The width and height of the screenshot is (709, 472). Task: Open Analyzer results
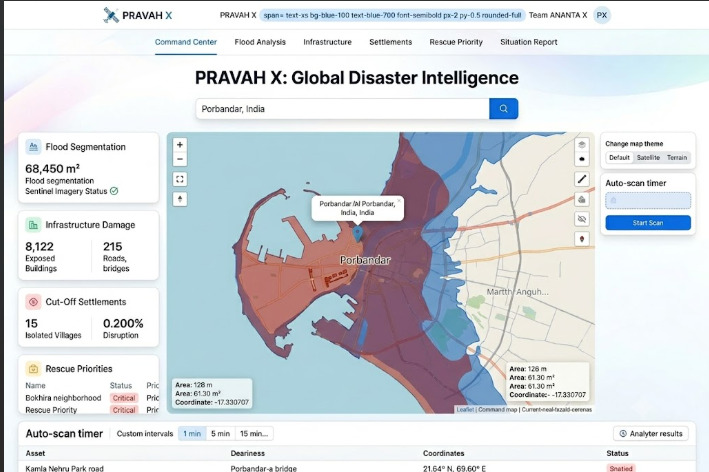[x=651, y=434]
